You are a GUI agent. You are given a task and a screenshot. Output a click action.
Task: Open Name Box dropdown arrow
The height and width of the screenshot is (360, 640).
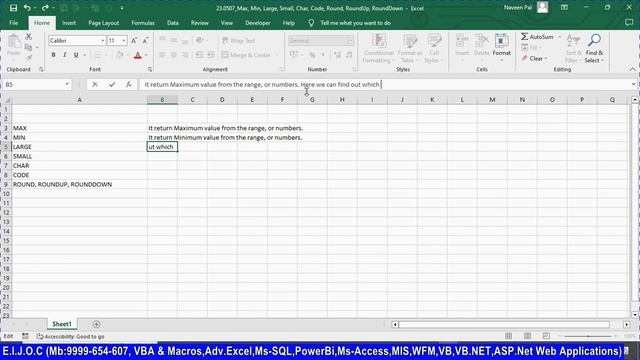tap(67, 84)
